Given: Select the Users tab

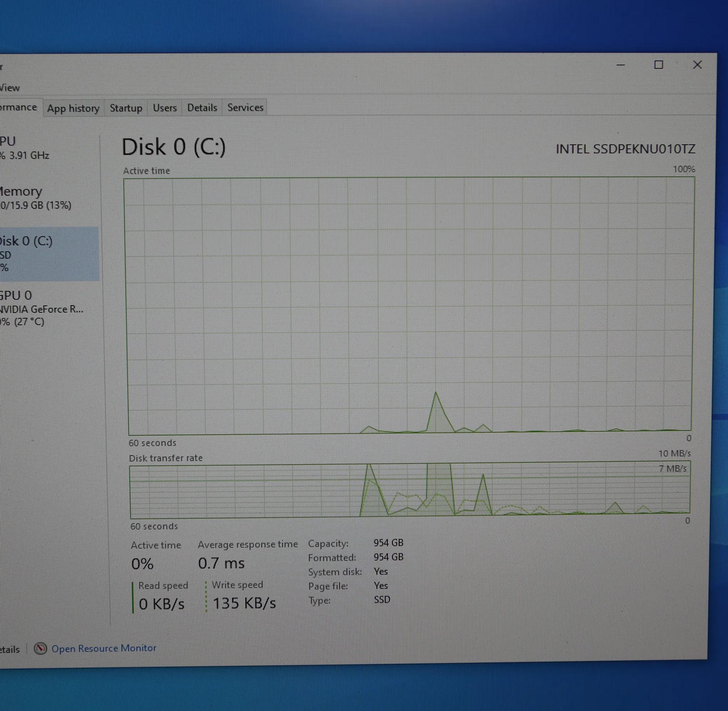Looking at the screenshot, I should (165, 108).
